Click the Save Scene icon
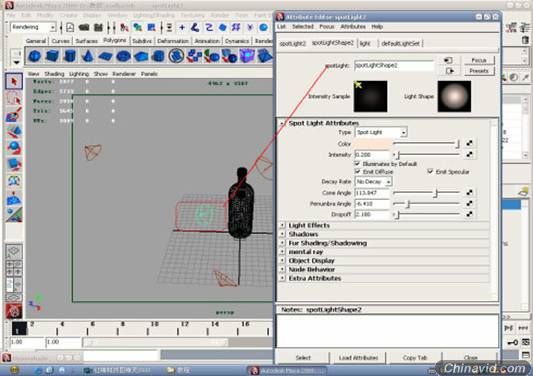Viewport: 533px width, 376px height. coord(98,27)
